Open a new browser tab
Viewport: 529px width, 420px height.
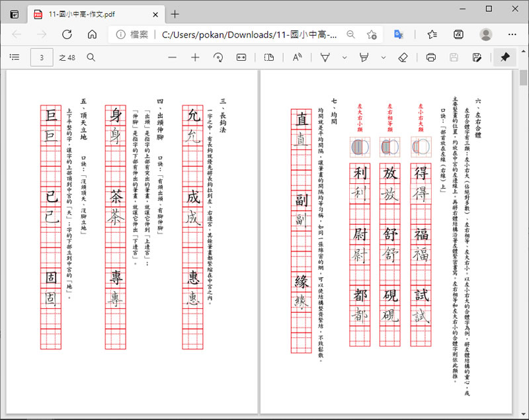[x=175, y=14]
